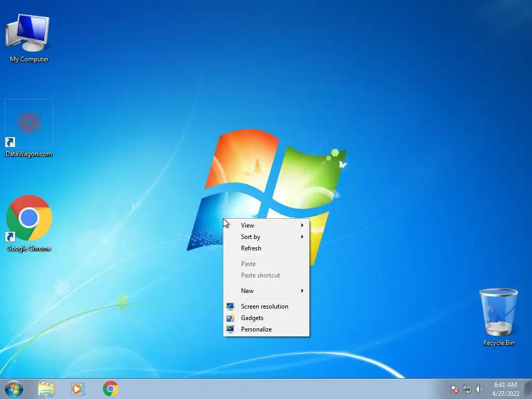The height and width of the screenshot is (399, 532).
Task: Open the Windows Start orb
Action: click(x=14, y=389)
